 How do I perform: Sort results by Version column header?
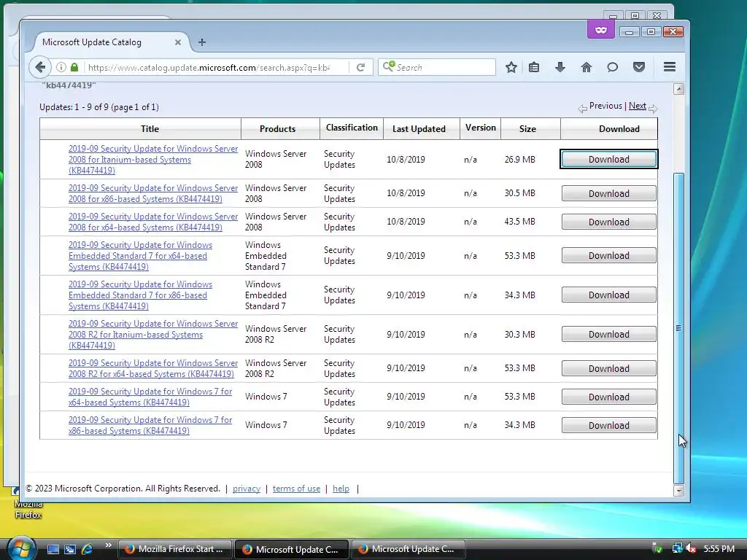tap(480, 128)
